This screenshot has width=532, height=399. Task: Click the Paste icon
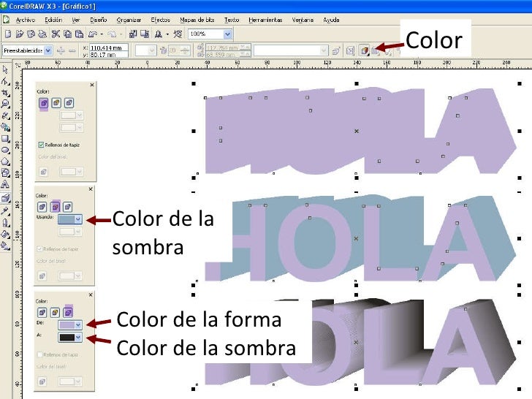click(79, 34)
